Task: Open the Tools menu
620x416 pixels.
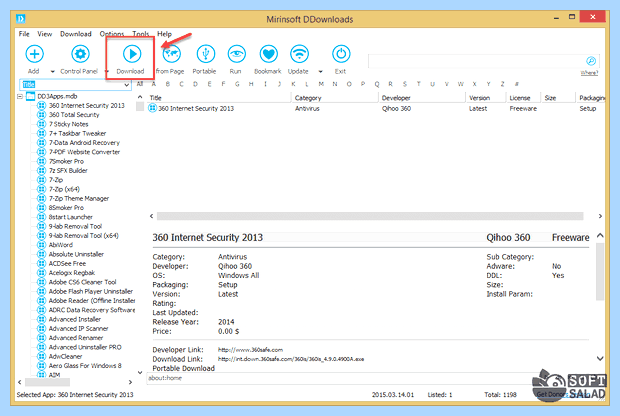Action: pos(140,34)
